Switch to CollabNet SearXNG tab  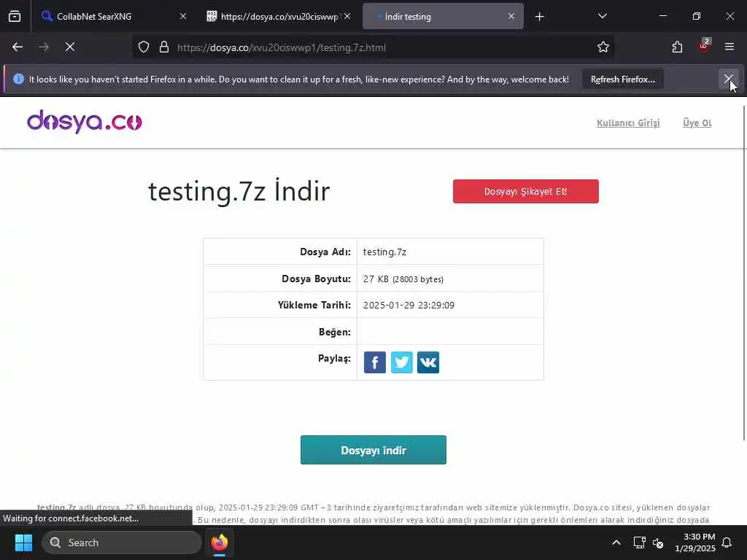(115, 16)
